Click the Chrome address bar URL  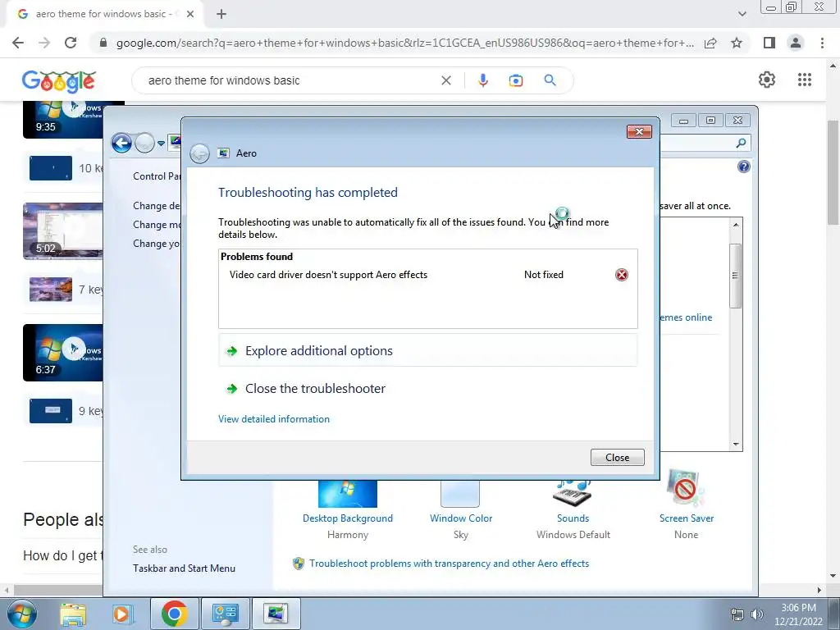pos(405,43)
